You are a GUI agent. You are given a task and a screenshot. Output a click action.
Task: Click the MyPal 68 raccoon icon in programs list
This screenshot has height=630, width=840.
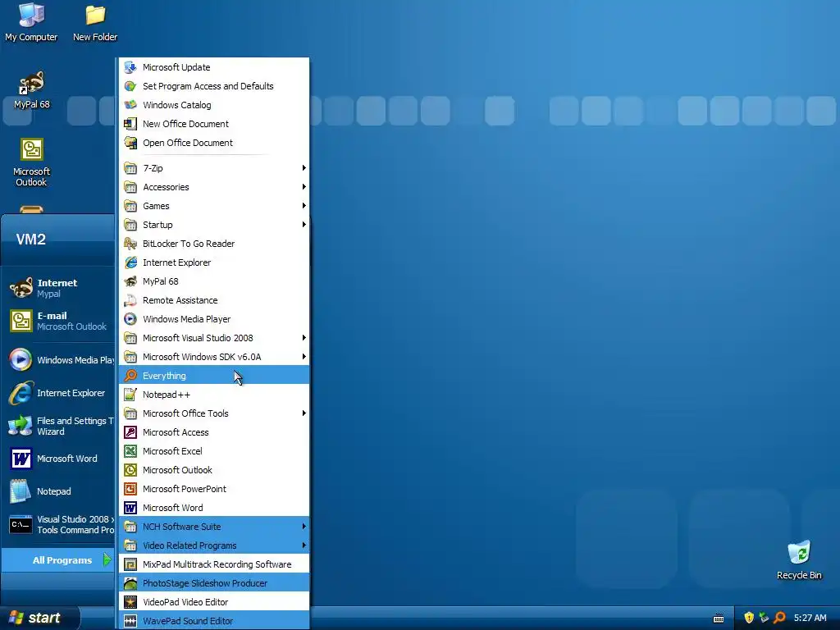point(130,281)
